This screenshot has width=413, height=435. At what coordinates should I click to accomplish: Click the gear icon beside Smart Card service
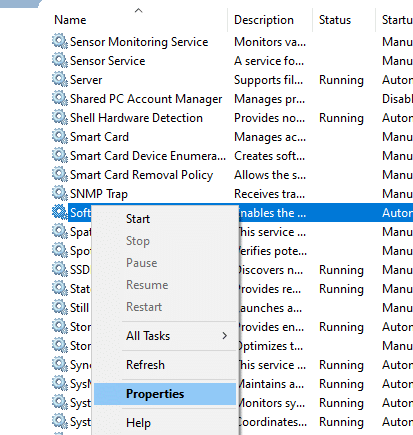(x=60, y=137)
